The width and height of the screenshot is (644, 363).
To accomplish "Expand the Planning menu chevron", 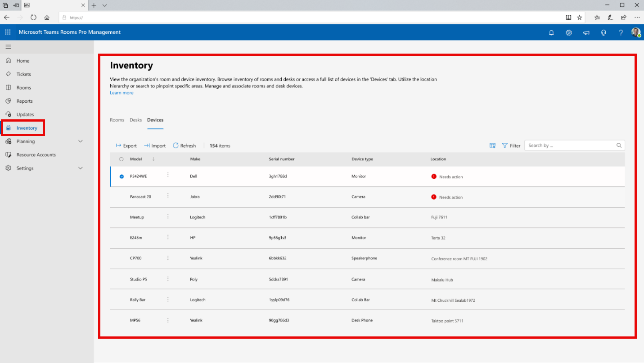I will tap(81, 141).
